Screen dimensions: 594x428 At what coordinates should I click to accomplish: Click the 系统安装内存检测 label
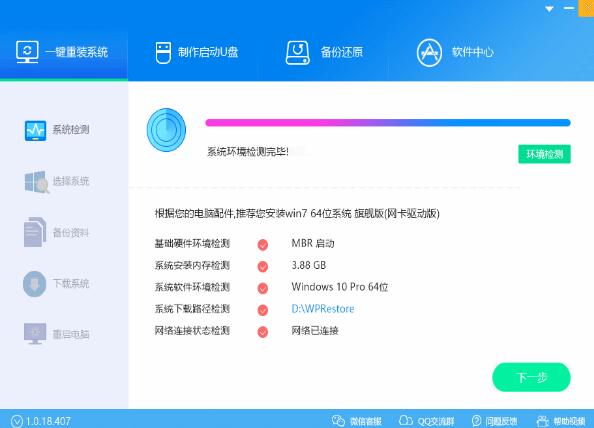[x=192, y=265]
